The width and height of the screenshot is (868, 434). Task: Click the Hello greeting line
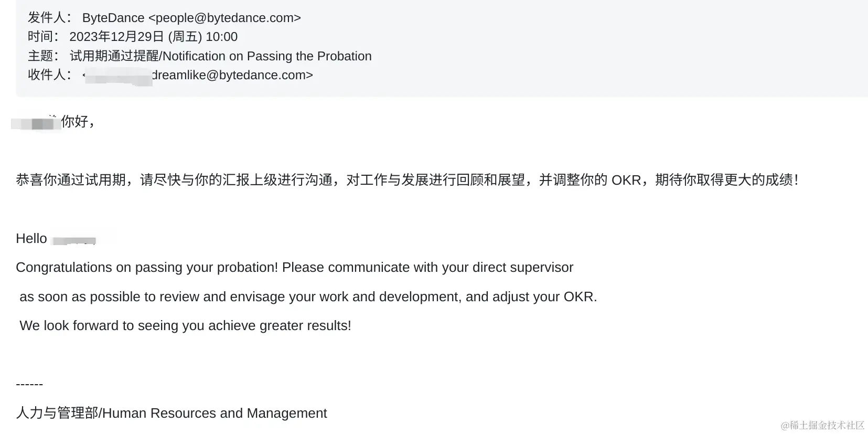coord(56,239)
